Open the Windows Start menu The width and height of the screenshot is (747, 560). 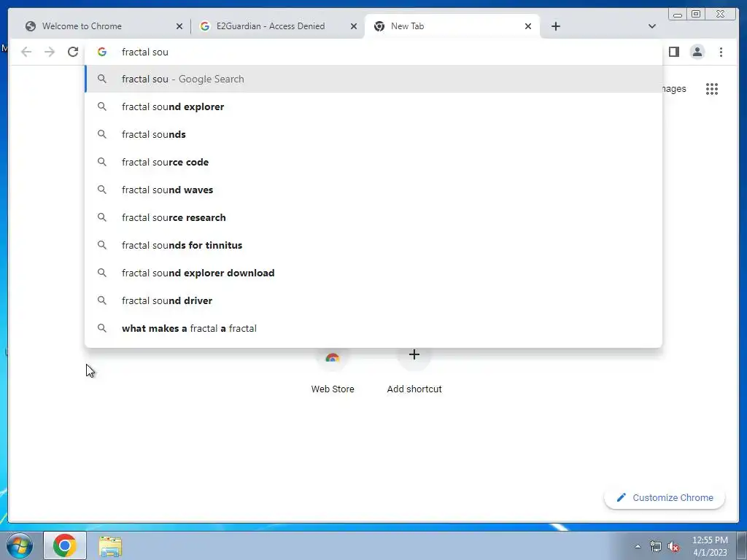point(20,545)
